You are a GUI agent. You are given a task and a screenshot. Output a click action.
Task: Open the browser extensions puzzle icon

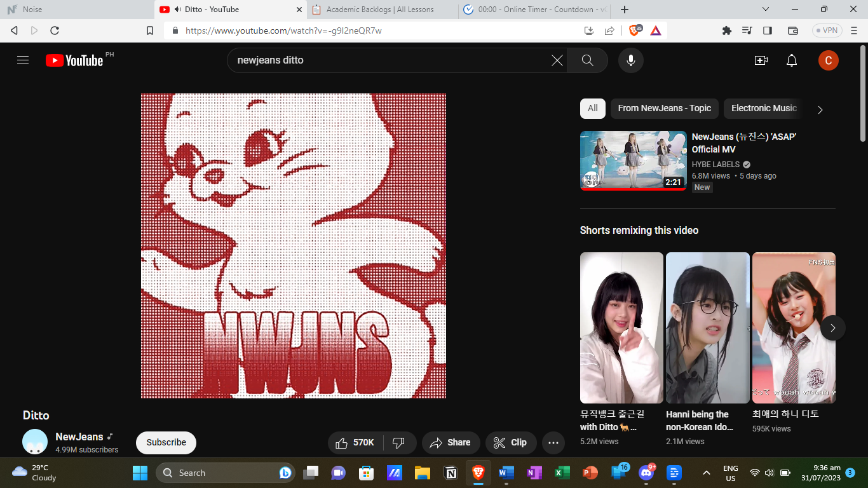tap(727, 30)
